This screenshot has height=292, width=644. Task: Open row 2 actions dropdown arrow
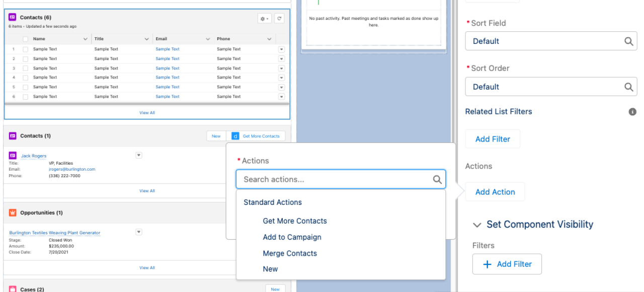281,59
